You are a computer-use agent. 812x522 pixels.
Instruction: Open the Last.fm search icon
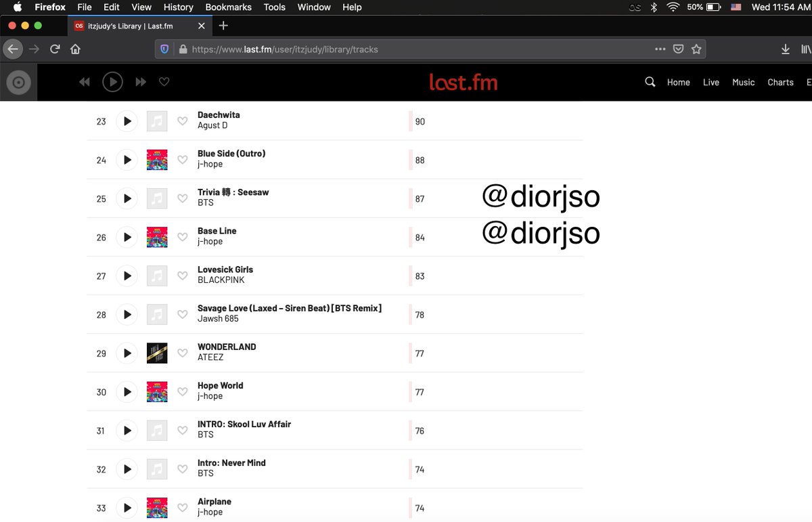(650, 82)
